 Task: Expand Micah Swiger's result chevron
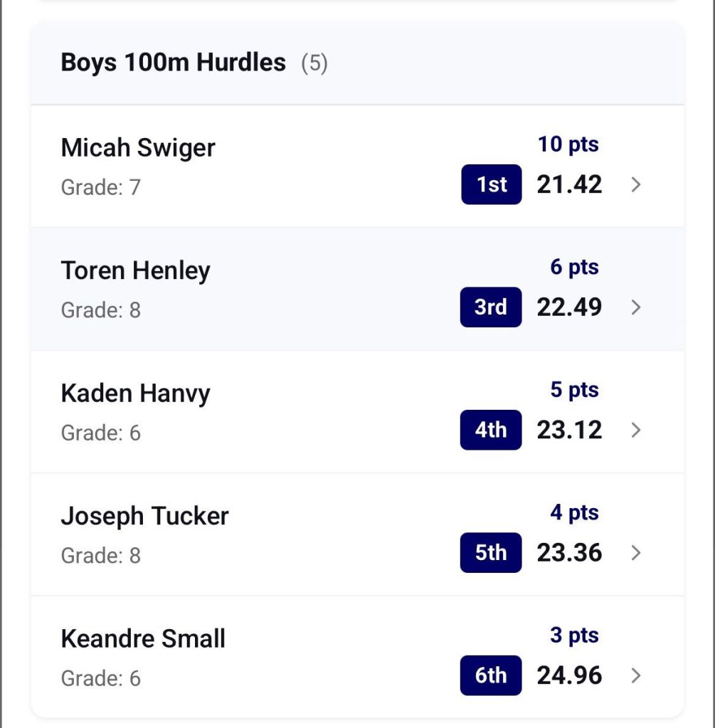click(x=636, y=185)
